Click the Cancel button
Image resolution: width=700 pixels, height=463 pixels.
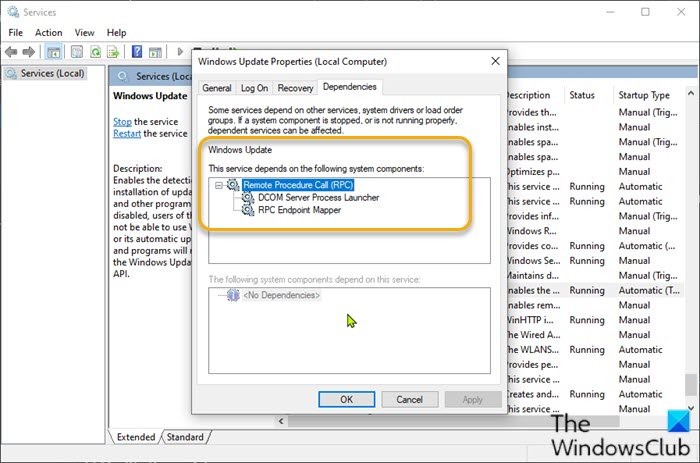pos(409,400)
